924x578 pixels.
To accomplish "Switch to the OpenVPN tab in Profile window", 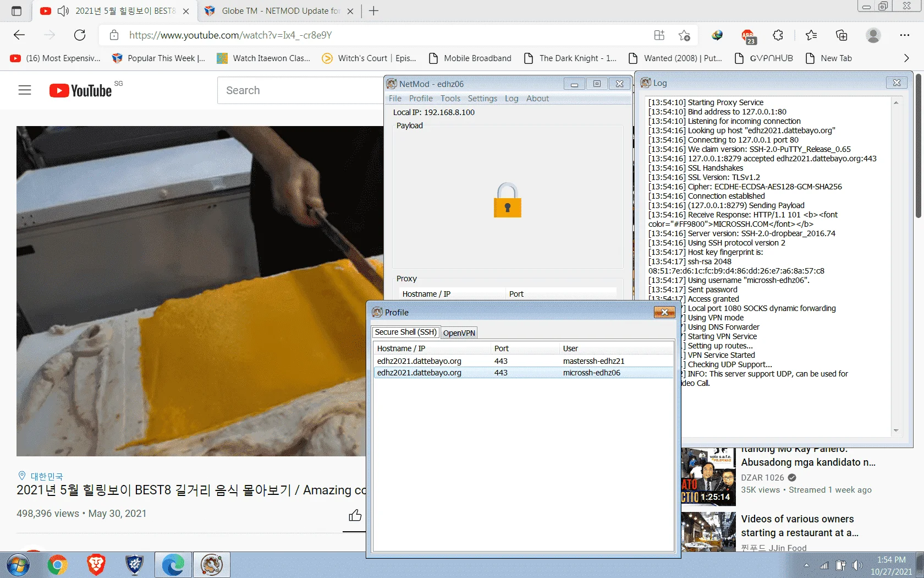I will 459,332.
